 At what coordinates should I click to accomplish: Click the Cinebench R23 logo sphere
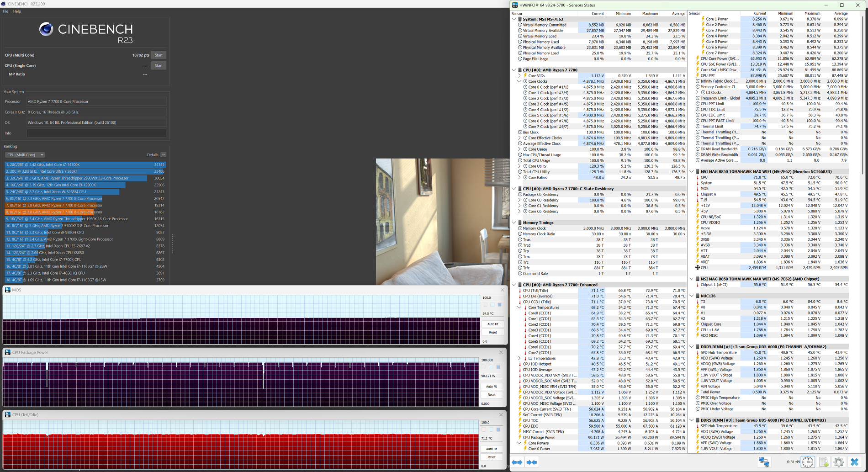(x=46, y=29)
